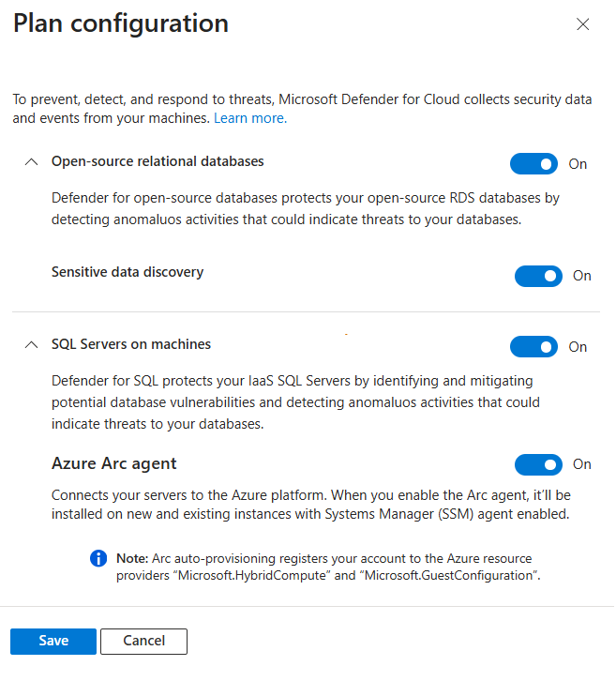Click the Azure Arc agent heading
Image resolution: width=616 pixels, height=681 pixels.
point(114,465)
